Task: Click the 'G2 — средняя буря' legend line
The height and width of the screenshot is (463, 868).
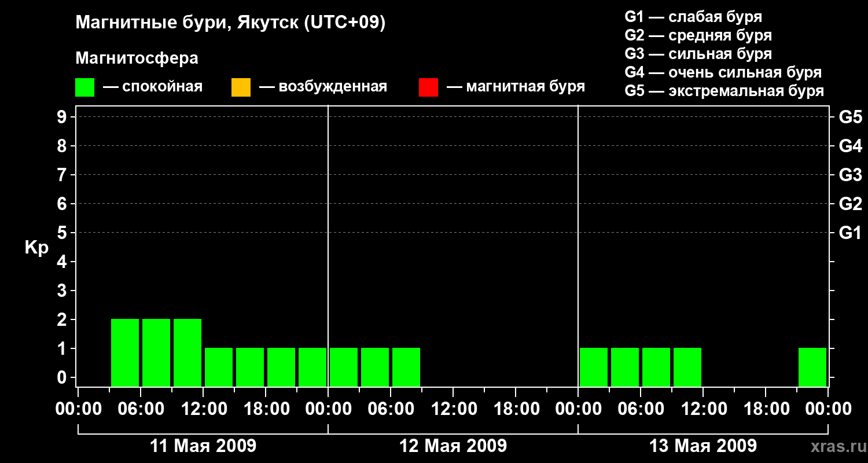Action: [x=698, y=35]
